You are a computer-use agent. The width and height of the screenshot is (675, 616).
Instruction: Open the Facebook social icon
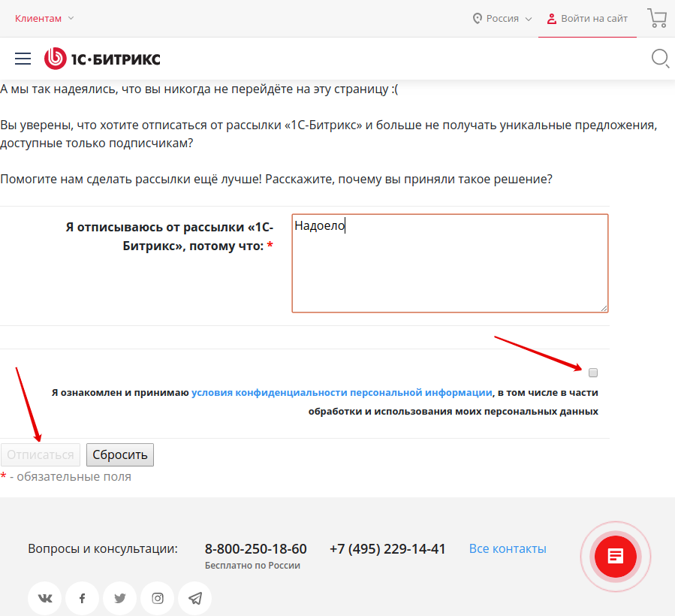[83, 598]
